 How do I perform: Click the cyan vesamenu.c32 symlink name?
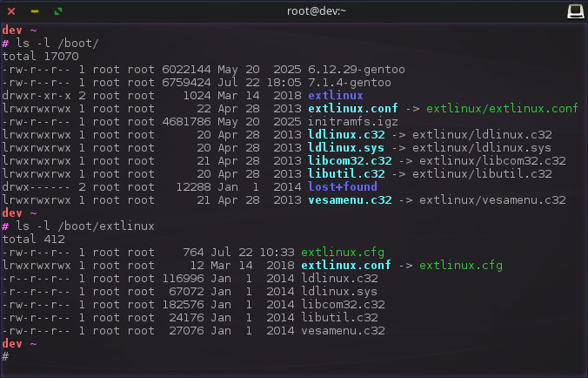350,200
